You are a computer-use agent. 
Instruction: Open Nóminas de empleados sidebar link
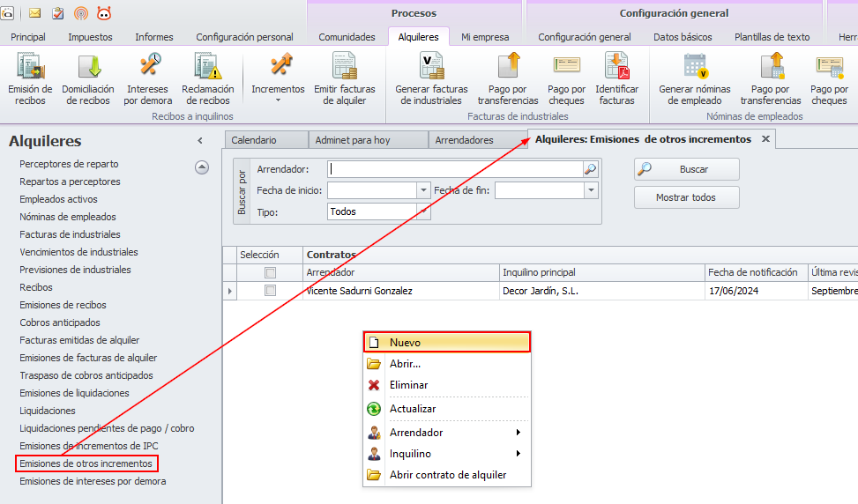68,217
